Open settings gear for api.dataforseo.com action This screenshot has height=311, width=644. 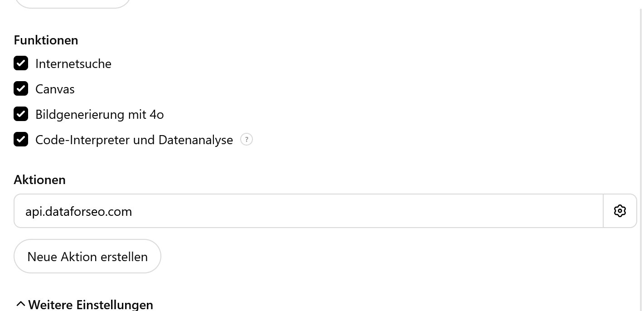click(620, 211)
